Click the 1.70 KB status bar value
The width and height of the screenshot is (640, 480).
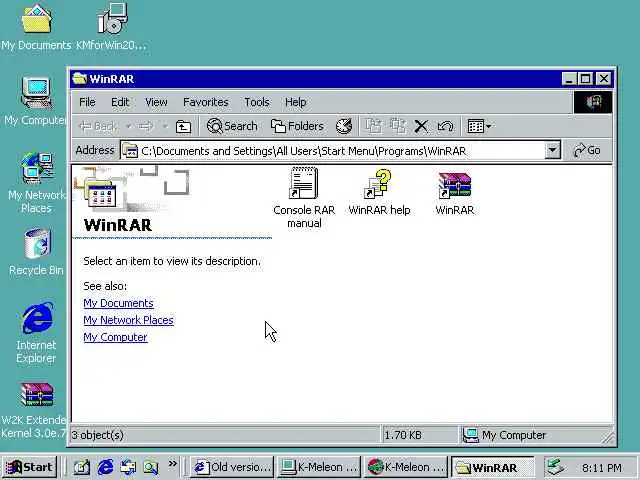click(x=403, y=435)
